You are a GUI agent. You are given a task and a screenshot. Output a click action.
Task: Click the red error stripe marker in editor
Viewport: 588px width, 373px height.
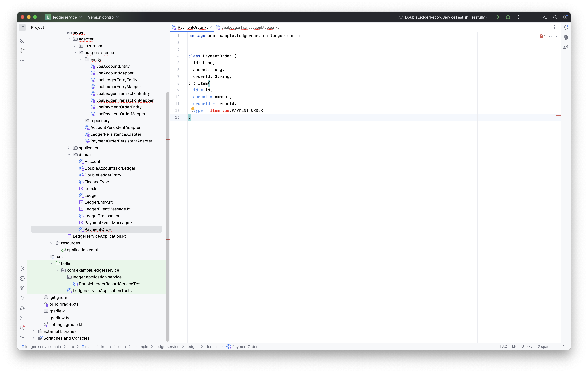(x=558, y=115)
